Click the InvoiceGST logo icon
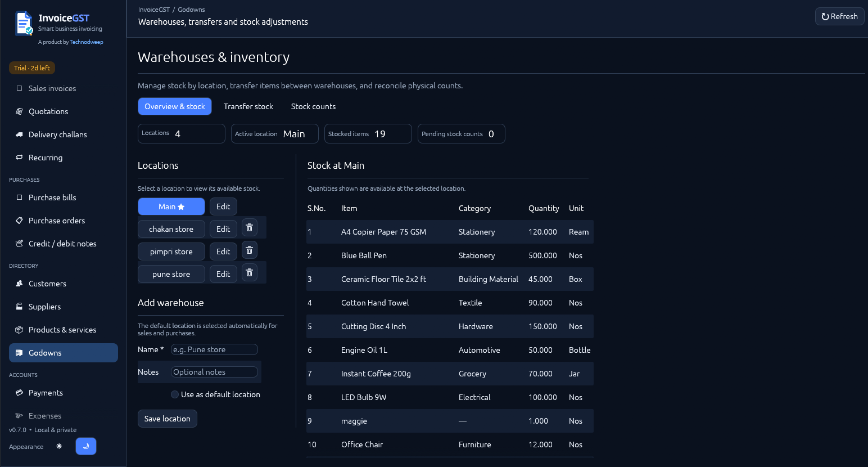868x467 pixels. 24,23
